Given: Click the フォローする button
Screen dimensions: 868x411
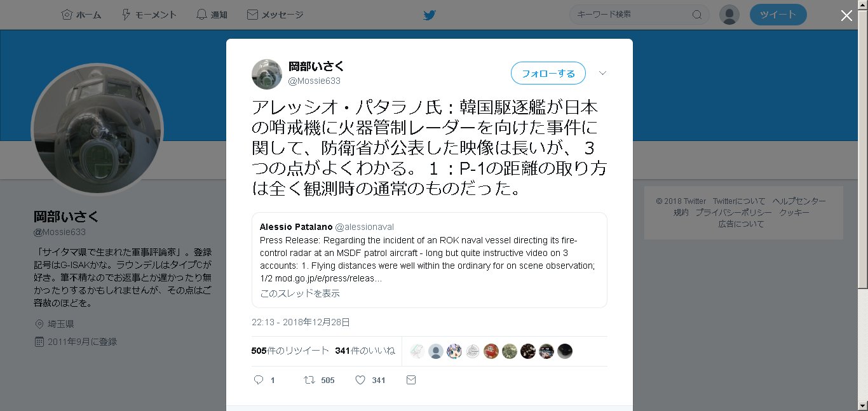Looking at the screenshot, I should [x=548, y=73].
